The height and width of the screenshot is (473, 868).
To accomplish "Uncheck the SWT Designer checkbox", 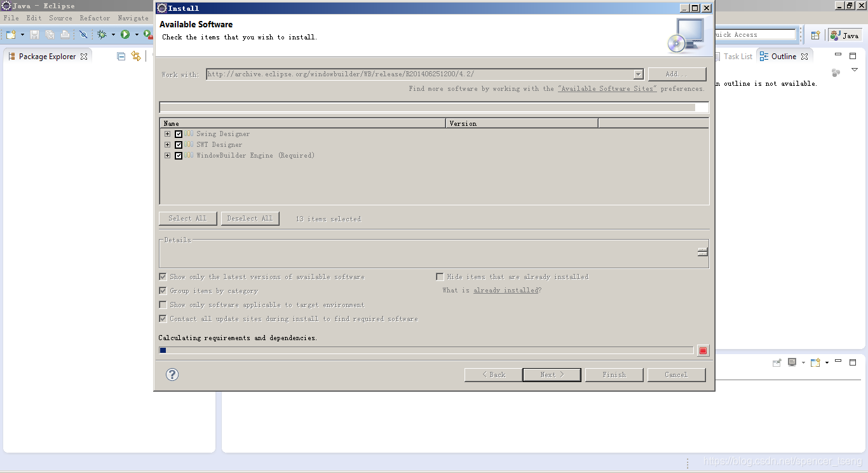I will [179, 145].
